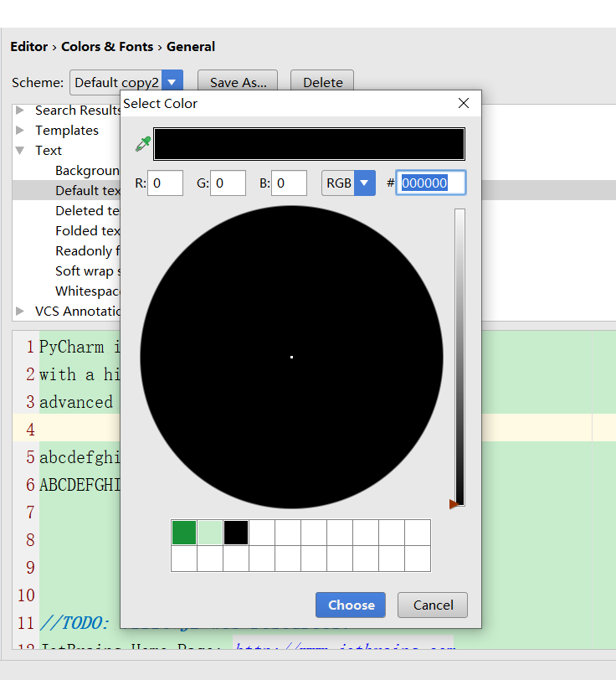Click the //TODO: comment in preview
The height and width of the screenshot is (680, 616).
(x=74, y=623)
